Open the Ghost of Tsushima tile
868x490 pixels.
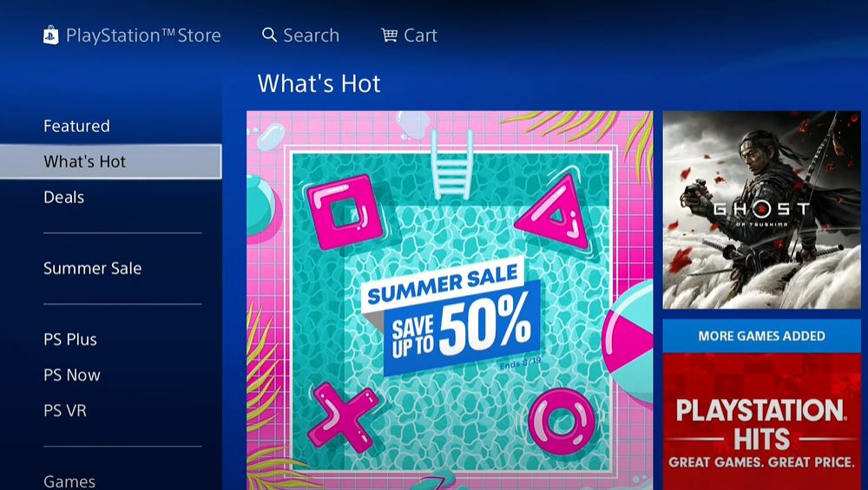(x=762, y=210)
